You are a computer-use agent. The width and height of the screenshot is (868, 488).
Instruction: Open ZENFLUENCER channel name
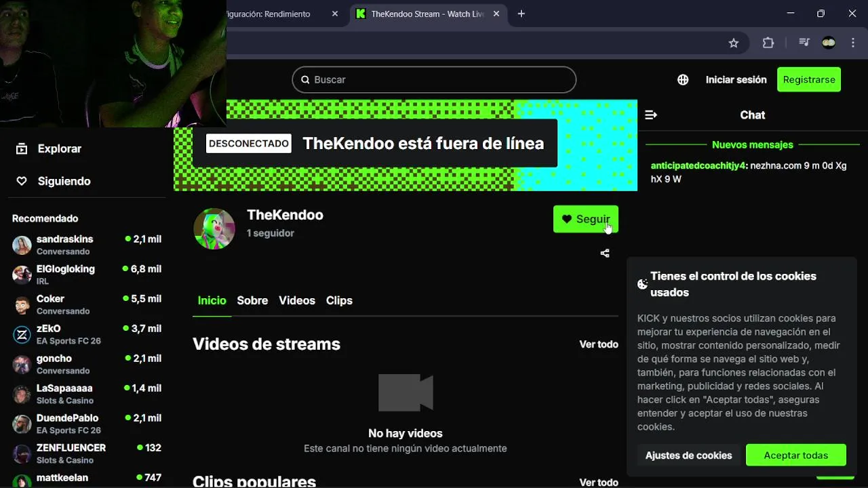pyautogui.click(x=71, y=448)
